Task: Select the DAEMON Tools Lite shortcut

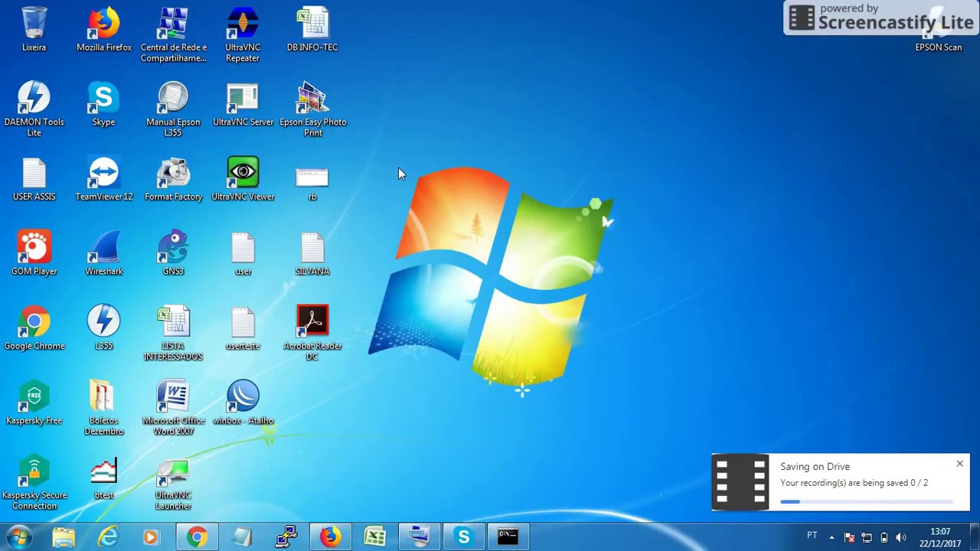Action: pyautogui.click(x=34, y=109)
